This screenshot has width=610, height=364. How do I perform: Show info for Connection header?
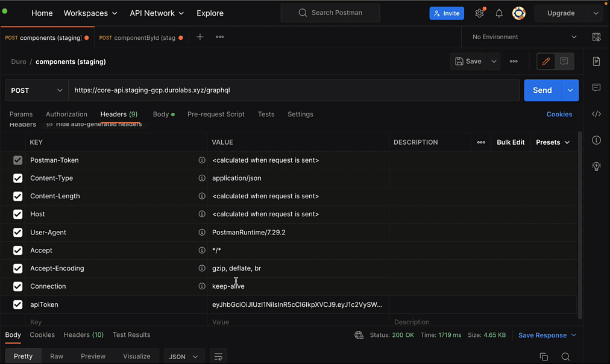point(202,286)
